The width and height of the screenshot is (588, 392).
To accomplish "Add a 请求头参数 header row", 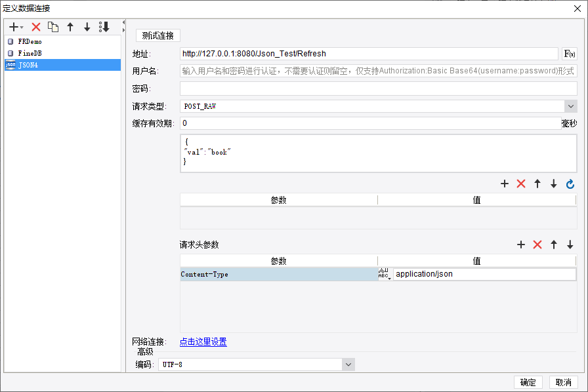I will [x=521, y=245].
